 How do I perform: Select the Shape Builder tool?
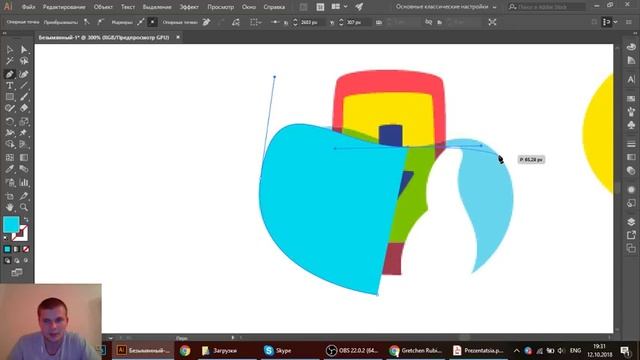[x=10, y=144]
